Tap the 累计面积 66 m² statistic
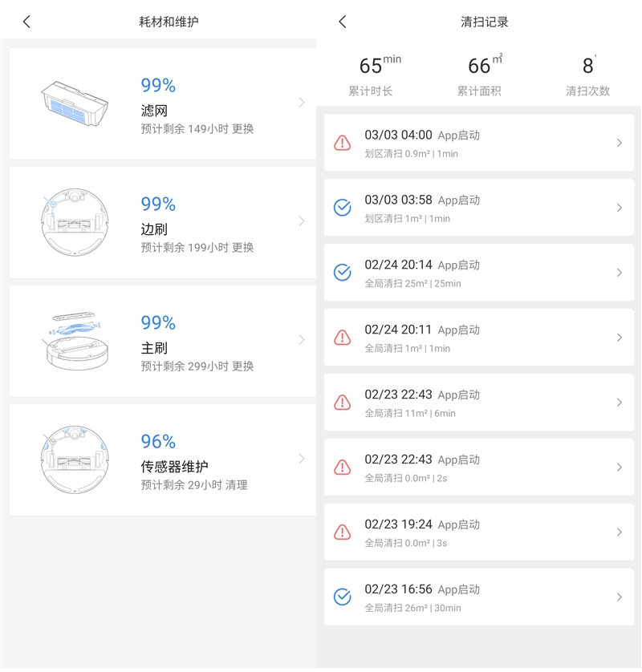The image size is (642, 672). (x=479, y=75)
